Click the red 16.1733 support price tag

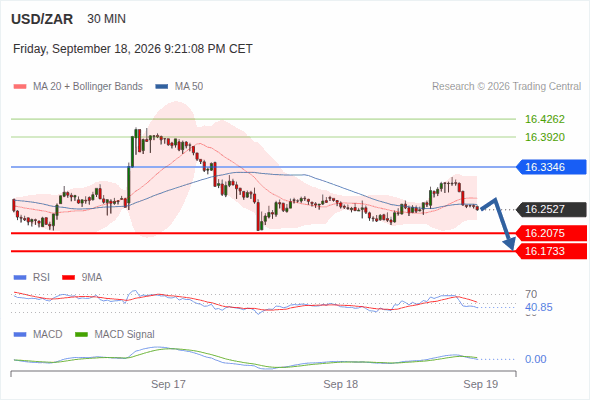pos(551,251)
